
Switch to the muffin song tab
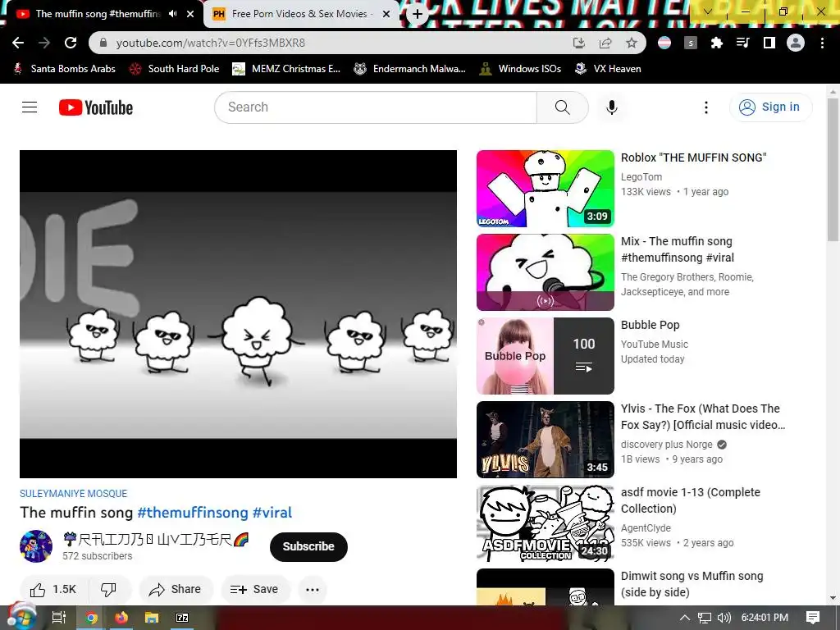pos(99,14)
